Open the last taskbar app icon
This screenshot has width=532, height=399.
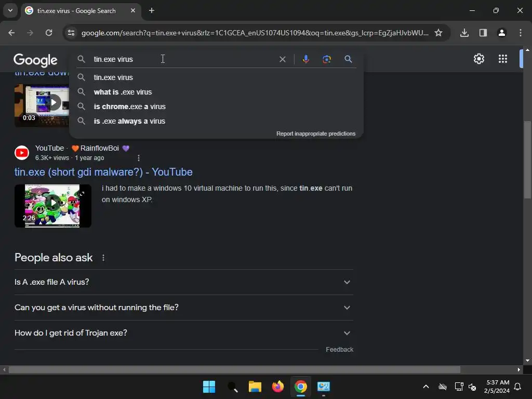pyautogui.click(x=323, y=387)
